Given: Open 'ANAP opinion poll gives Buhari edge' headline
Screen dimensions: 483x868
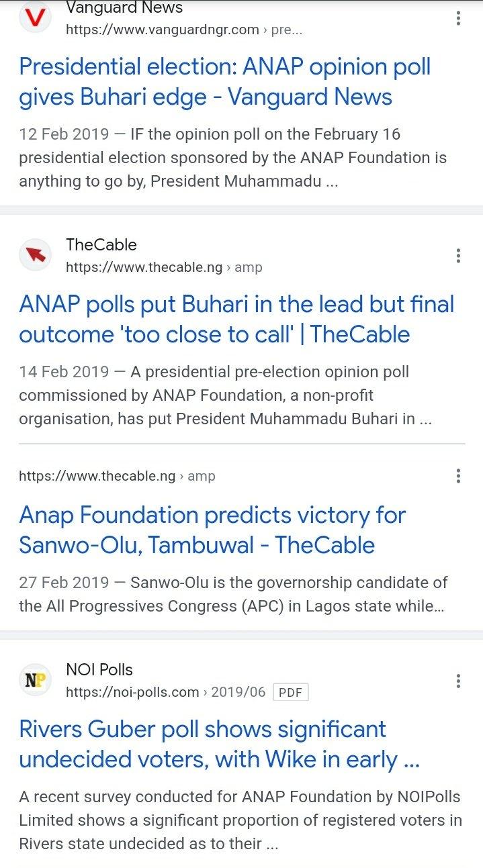Looking at the screenshot, I should point(224,82).
